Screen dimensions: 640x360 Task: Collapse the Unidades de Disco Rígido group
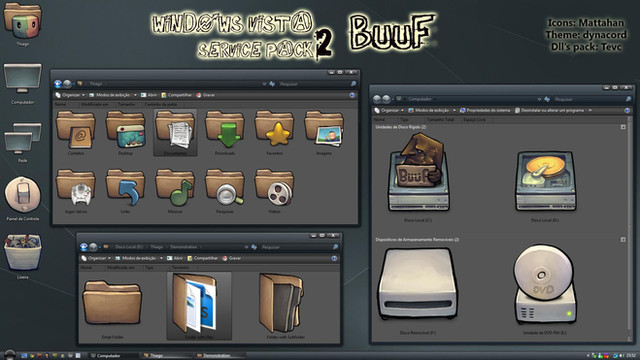[x=623, y=127]
